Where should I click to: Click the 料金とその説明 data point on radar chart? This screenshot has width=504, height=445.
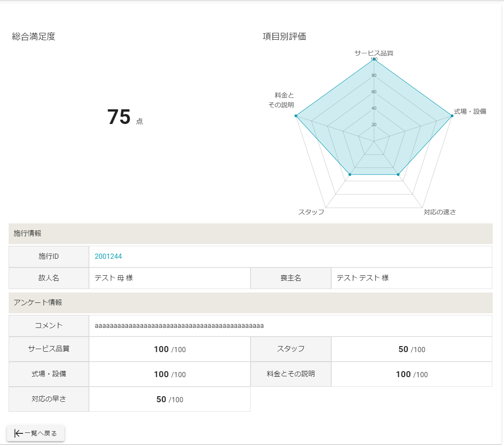296,116
